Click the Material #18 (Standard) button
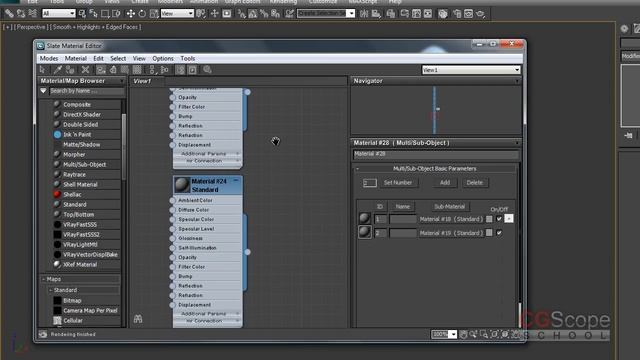Image resolution: width=640 pixels, height=360 pixels. 451,219
